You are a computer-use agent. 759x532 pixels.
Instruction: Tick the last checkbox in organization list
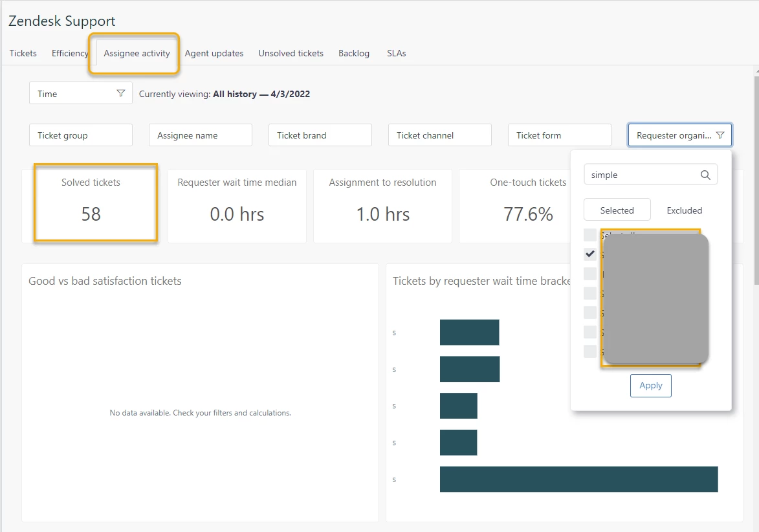point(590,351)
